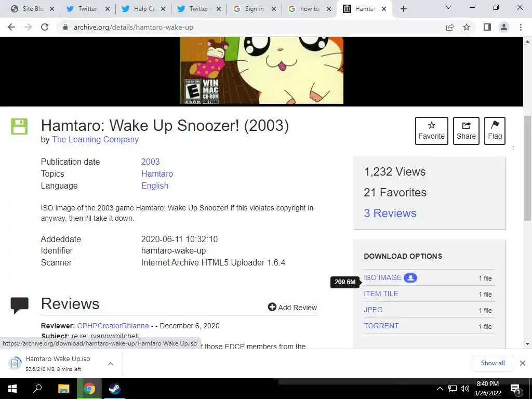Click the identifier 'hamtaro-wake-up' text

click(x=174, y=251)
